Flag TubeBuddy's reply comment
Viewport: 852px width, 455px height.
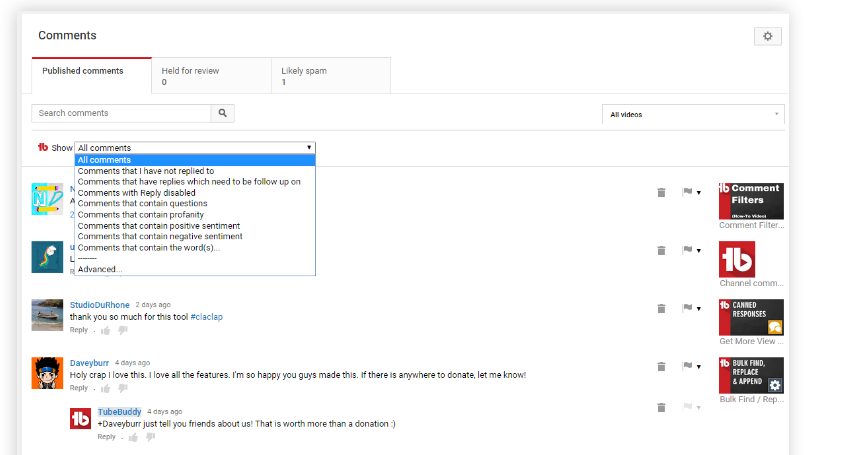[687, 407]
